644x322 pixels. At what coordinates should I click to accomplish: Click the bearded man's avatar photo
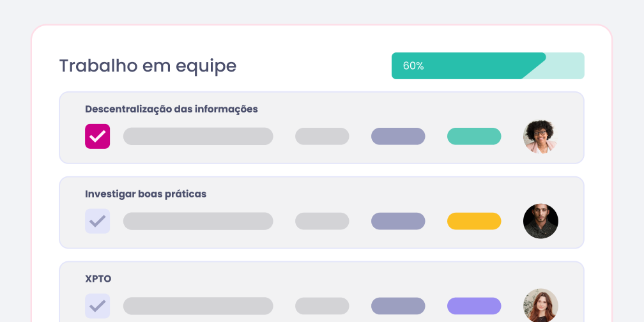(x=540, y=221)
